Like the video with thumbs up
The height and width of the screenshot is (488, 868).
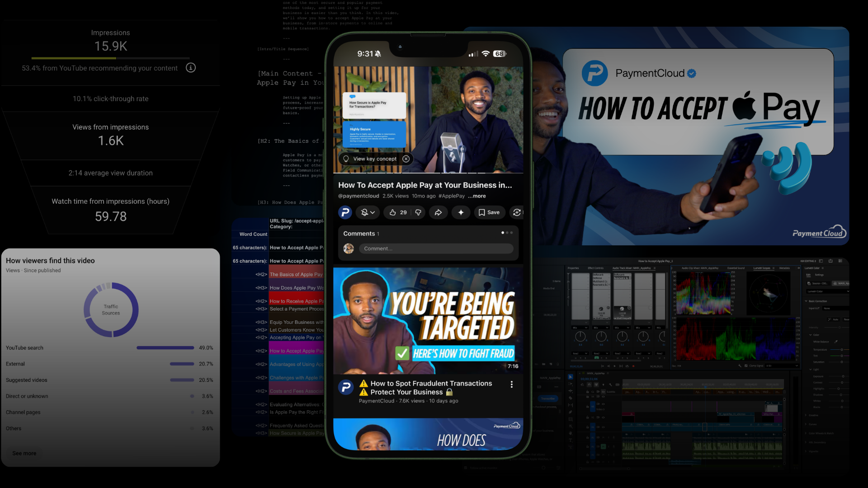(x=392, y=212)
